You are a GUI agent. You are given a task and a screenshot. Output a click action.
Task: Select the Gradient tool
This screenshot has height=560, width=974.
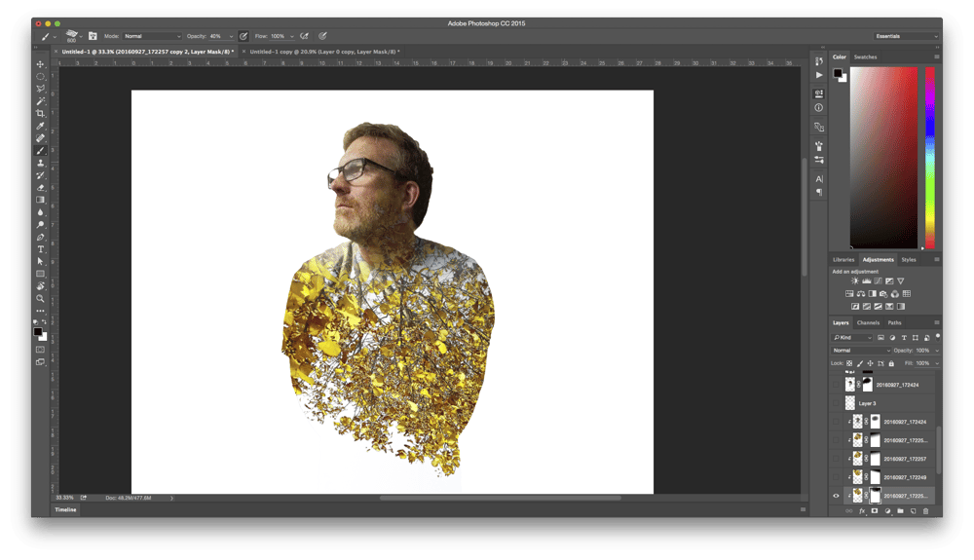click(x=40, y=200)
